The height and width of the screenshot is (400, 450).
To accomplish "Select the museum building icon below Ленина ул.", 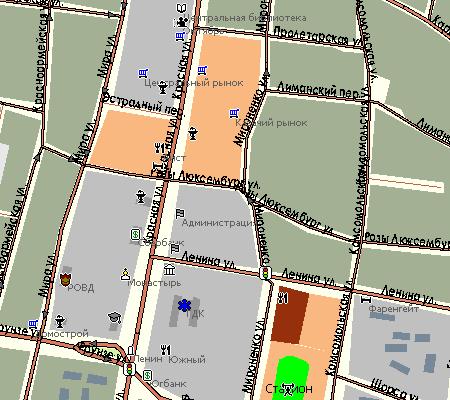I will pyautogui.click(x=169, y=269).
